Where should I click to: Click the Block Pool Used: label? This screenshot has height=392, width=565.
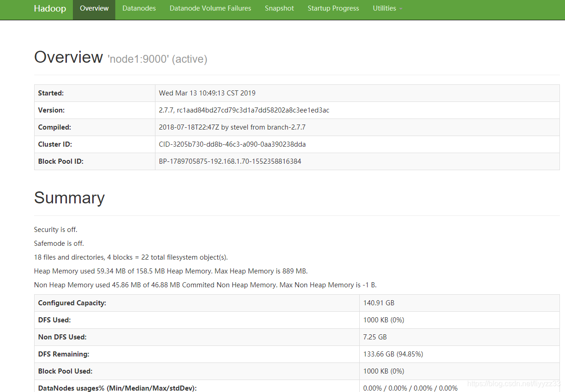pos(65,371)
